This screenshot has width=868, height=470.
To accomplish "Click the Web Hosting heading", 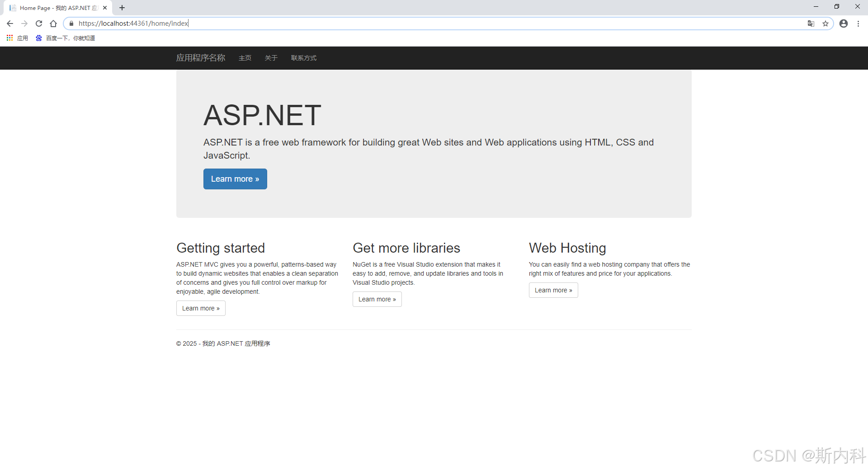I will (567, 248).
